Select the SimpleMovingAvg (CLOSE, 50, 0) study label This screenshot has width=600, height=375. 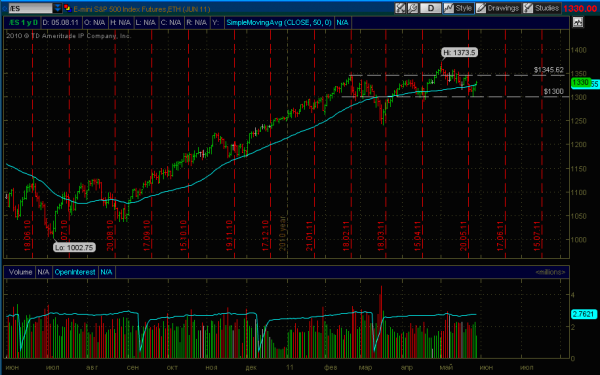coord(279,23)
